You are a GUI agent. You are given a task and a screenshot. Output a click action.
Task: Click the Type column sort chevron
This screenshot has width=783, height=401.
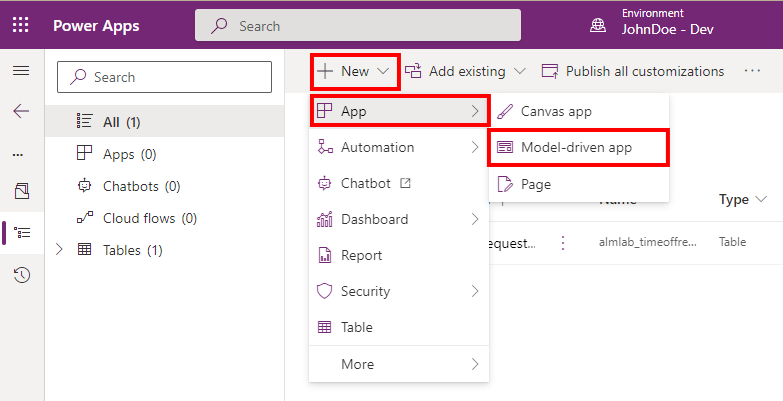tap(762, 199)
